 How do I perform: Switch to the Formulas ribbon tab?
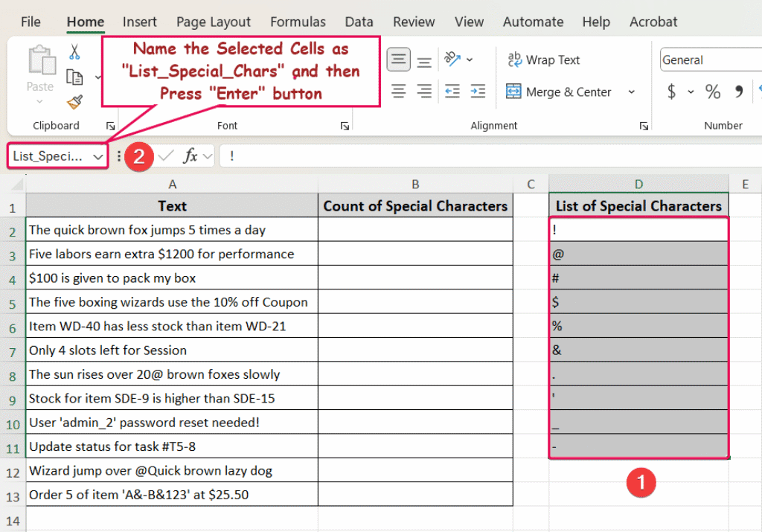[298, 22]
